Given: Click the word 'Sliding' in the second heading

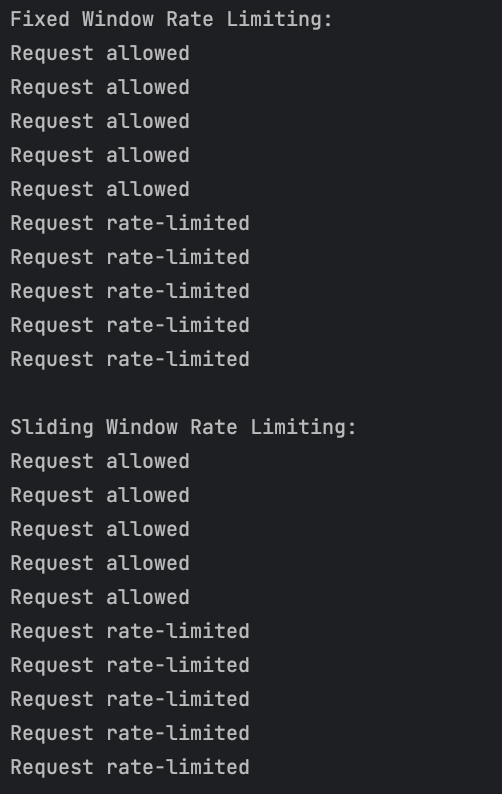Looking at the screenshot, I should pyautogui.click(x=52, y=428).
